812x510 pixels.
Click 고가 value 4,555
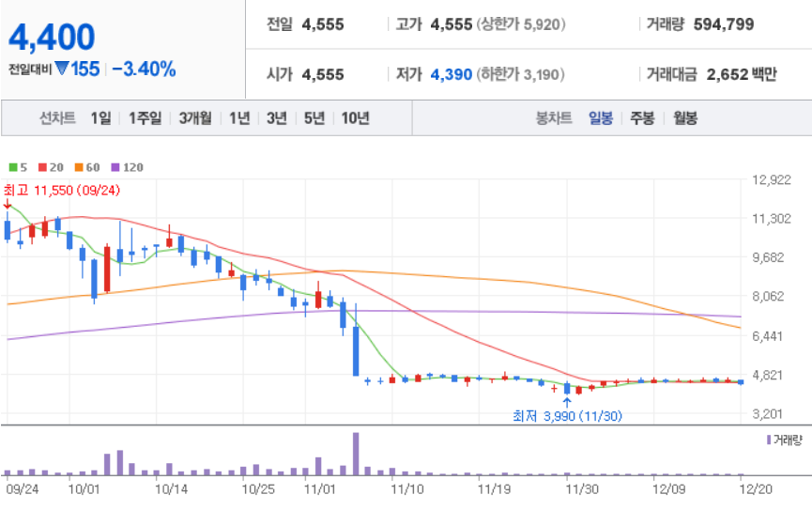[451, 24]
